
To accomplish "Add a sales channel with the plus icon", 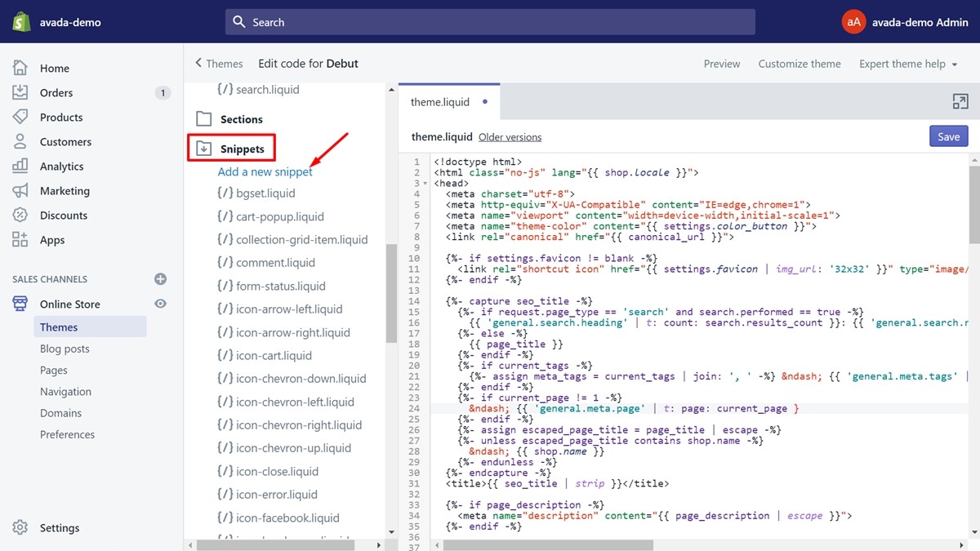I will (161, 279).
